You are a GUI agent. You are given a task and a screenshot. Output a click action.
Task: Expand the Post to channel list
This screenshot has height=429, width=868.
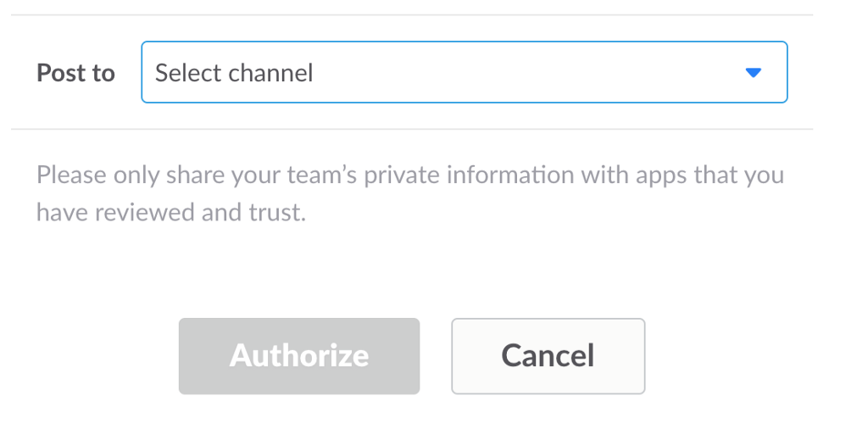pyautogui.click(x=464, y=73)
